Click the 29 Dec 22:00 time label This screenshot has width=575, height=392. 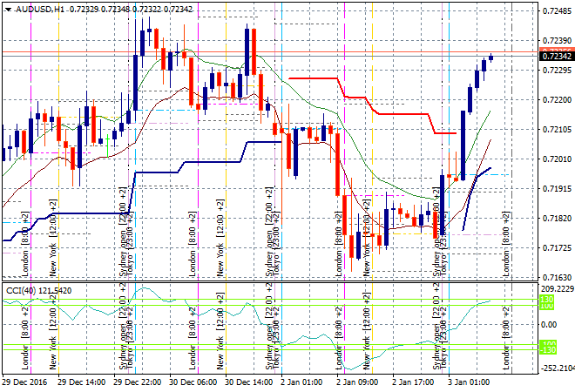coord(137,382)
